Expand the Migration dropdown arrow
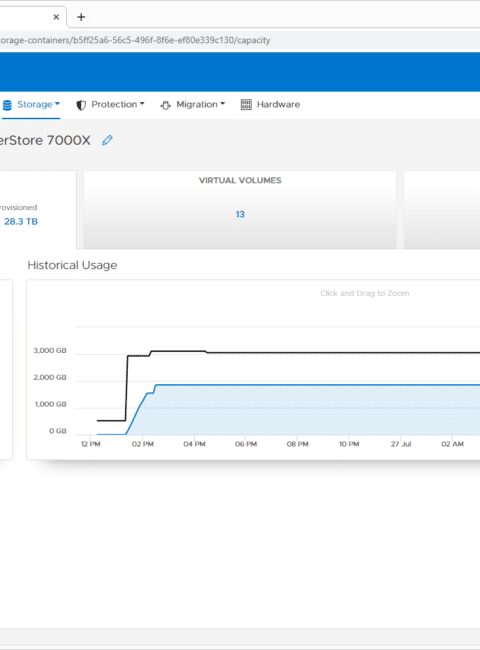Viewport: 480px width, 650px height. [223, 104]
